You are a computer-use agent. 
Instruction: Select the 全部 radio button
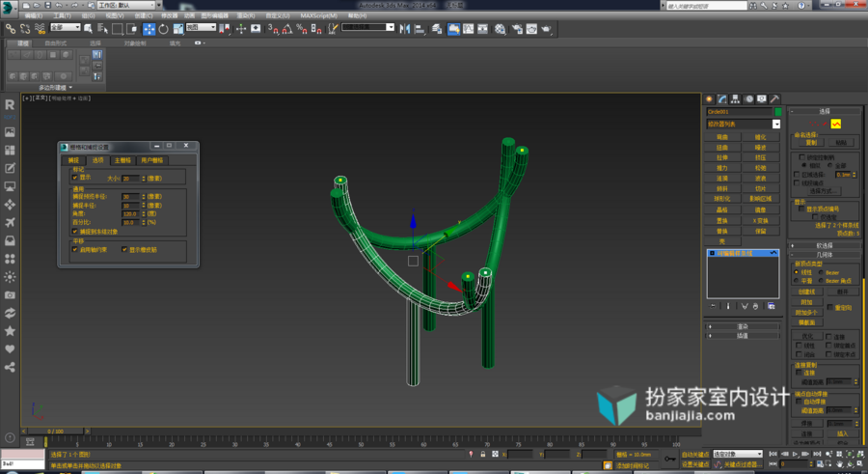click(829, 165)
